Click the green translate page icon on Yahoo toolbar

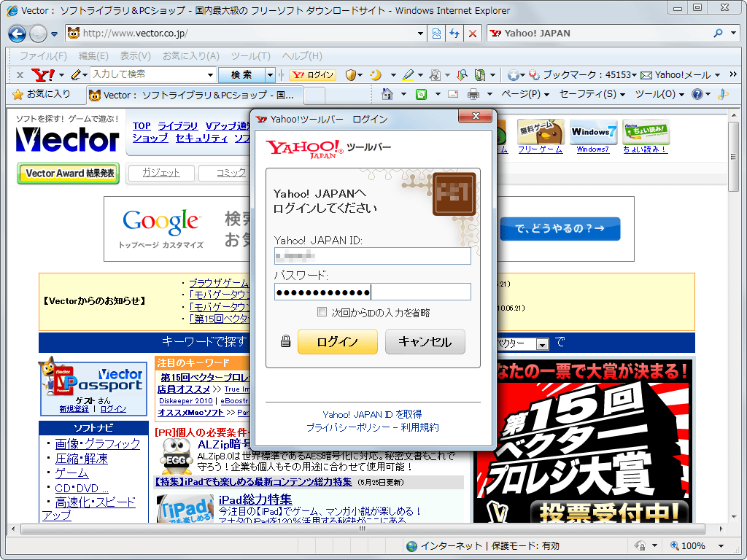(x=480, y=75)
